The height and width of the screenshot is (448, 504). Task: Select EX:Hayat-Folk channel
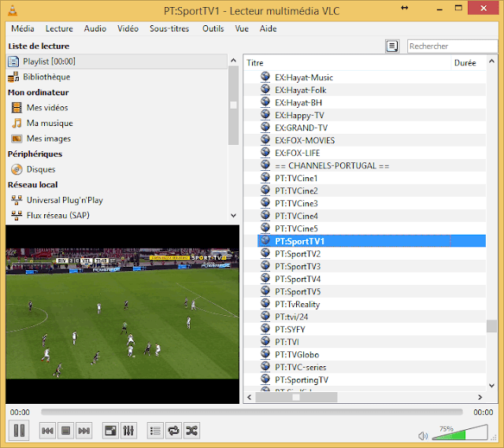(365, 90)
